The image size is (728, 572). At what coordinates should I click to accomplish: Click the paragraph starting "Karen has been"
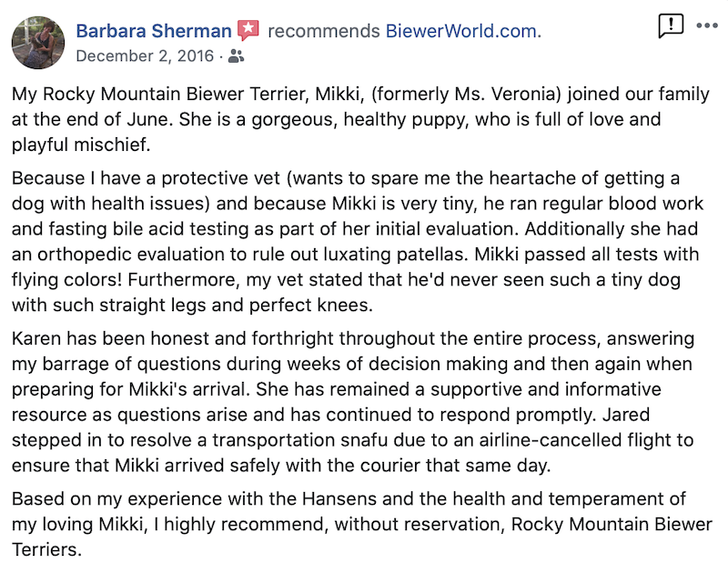(355, 402)
